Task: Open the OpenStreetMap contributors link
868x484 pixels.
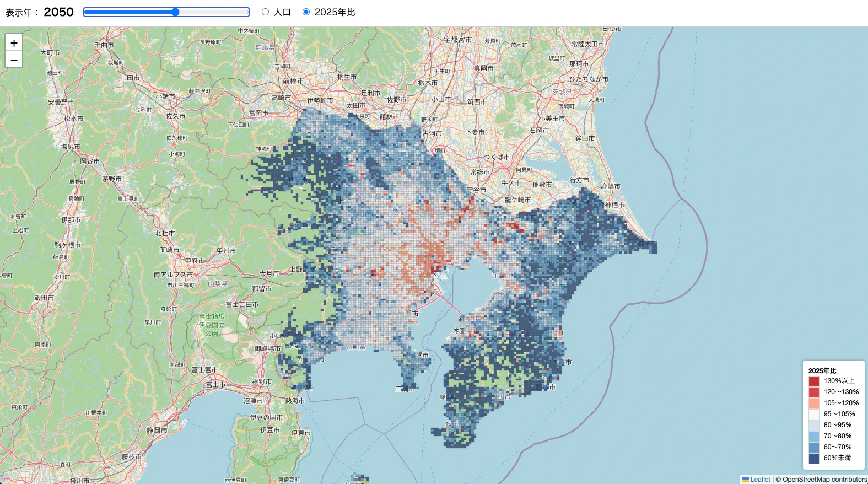Action: 824,480
